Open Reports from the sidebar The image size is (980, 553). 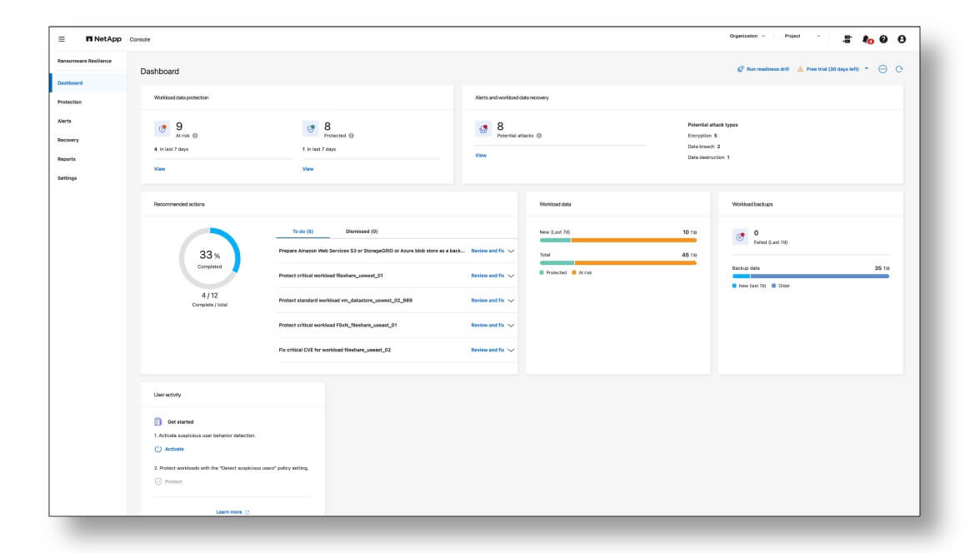pos(67,159)
